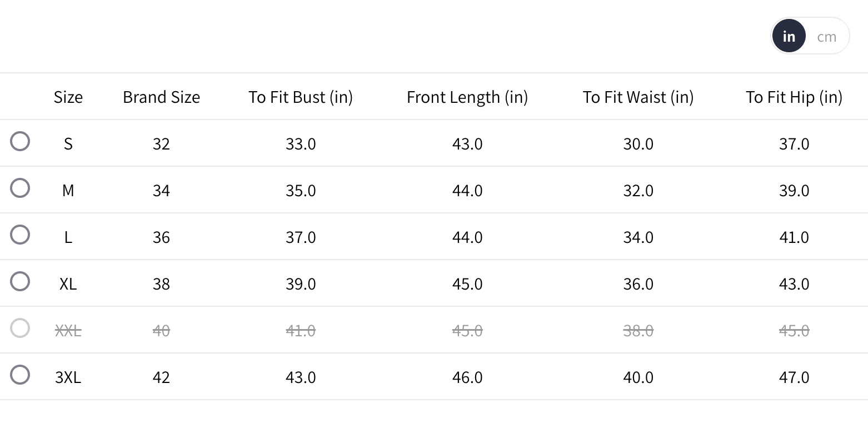The width and height of the screenshot is (868, 428).
Task: Click the To Fit Waist column header
Action: [638, 97]
